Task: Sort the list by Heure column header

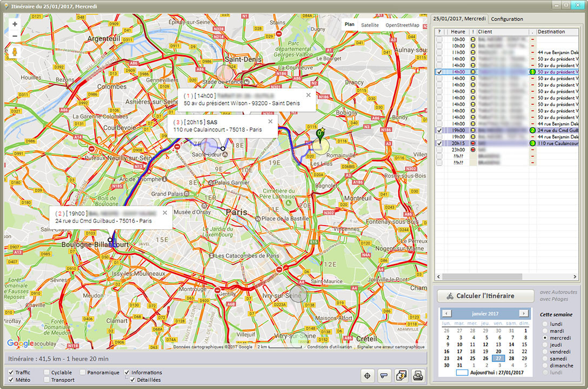Action: click(x=458, y=32)
